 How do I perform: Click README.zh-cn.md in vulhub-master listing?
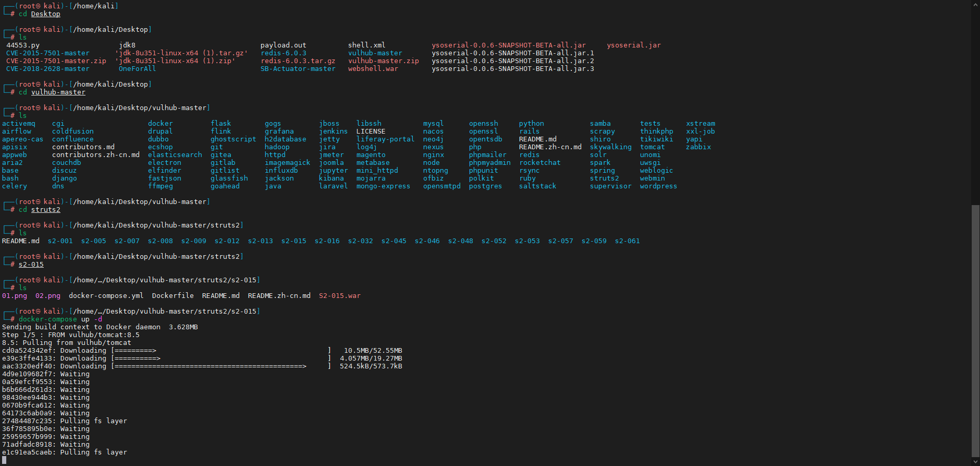coord(550,147)
